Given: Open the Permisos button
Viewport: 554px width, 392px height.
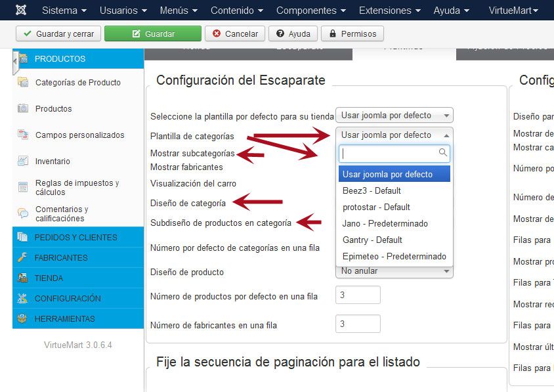Looking at the screenshot, I should pos(352,33).
